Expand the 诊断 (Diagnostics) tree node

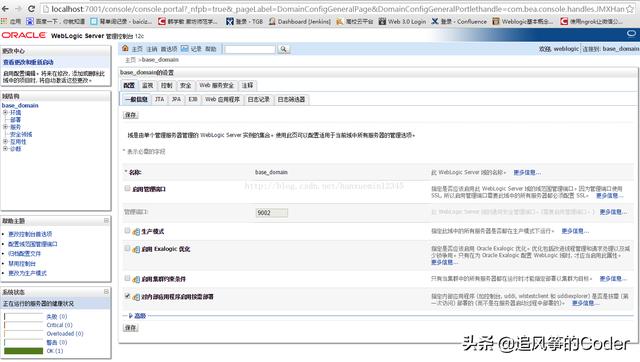(x=5, y=149)
